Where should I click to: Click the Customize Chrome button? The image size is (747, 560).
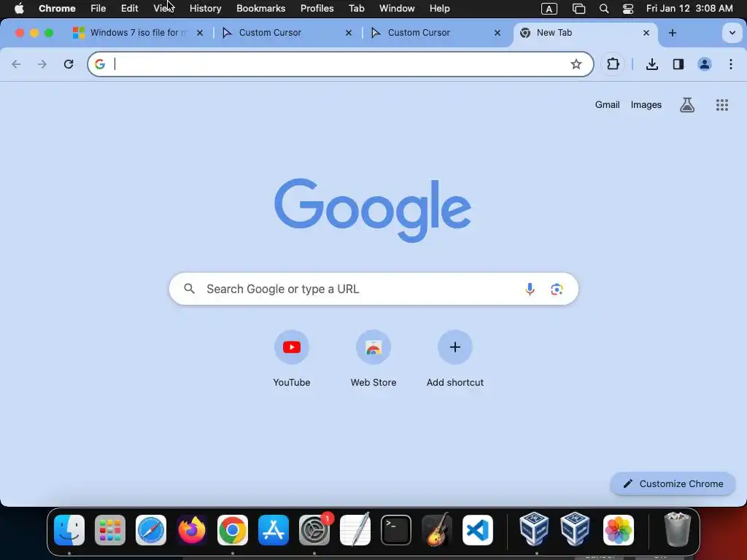pyautogui.click(x=673, y=484)
